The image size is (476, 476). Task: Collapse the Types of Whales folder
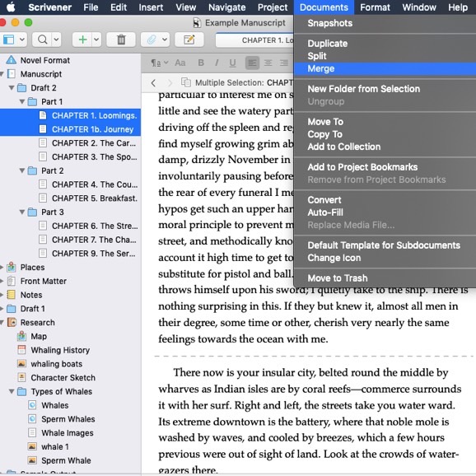(12, 391)
